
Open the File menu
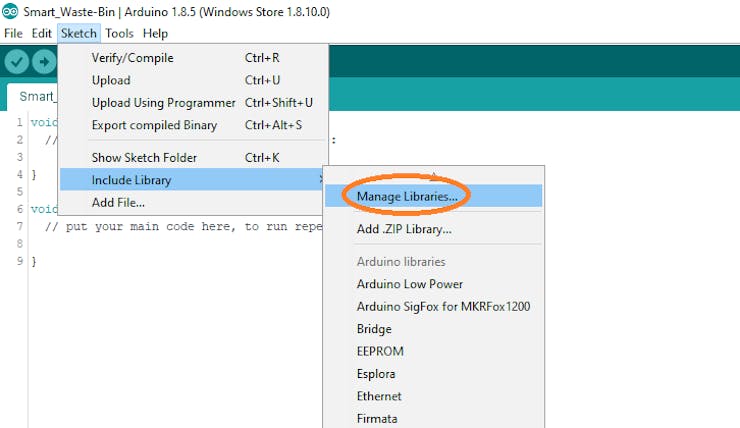(x=13, y=34)
